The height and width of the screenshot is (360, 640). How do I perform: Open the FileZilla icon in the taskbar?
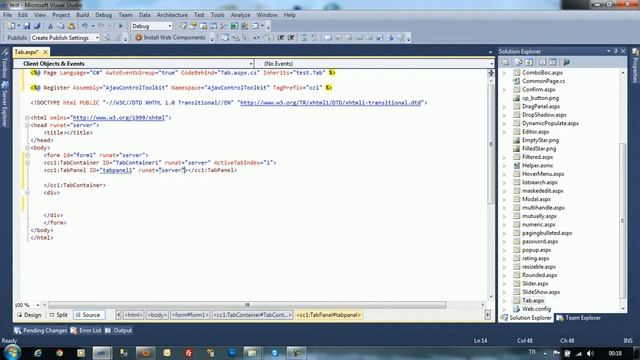[189, 353]
